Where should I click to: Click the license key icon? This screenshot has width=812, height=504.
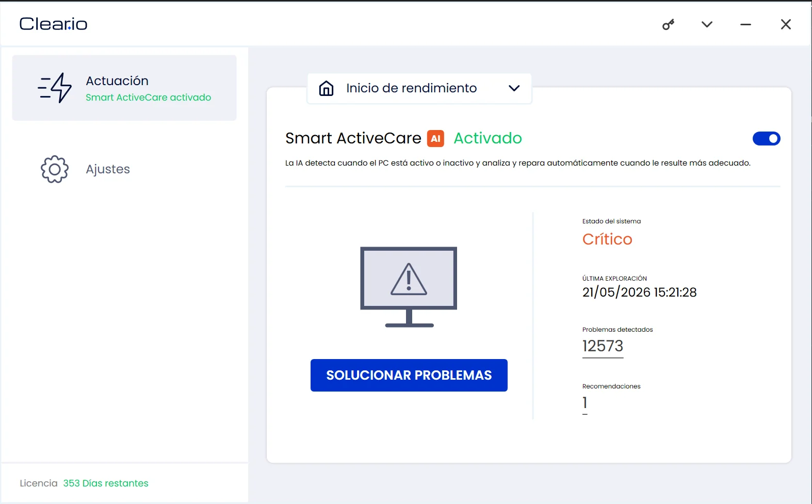(668, 24)
